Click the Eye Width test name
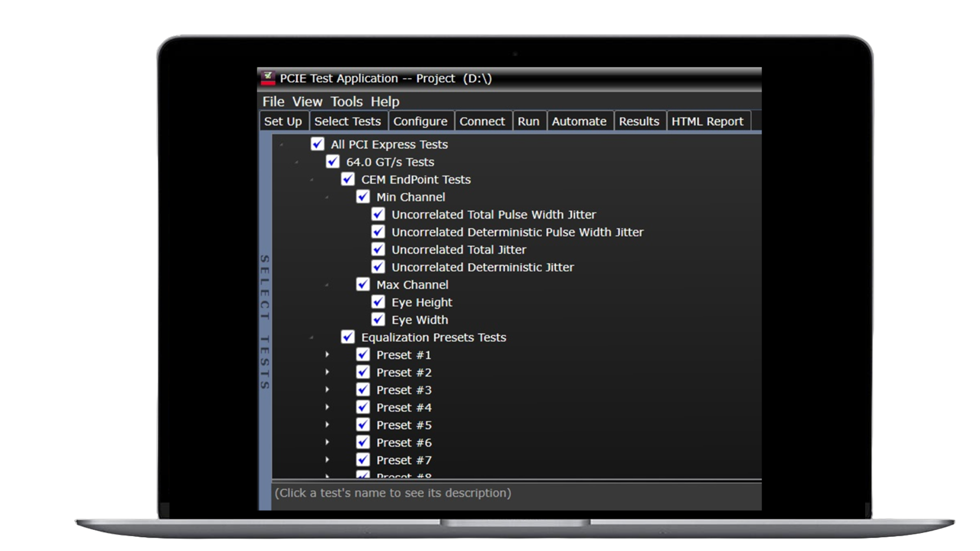This screenshot has width=980, height=551. pos(420,320)
